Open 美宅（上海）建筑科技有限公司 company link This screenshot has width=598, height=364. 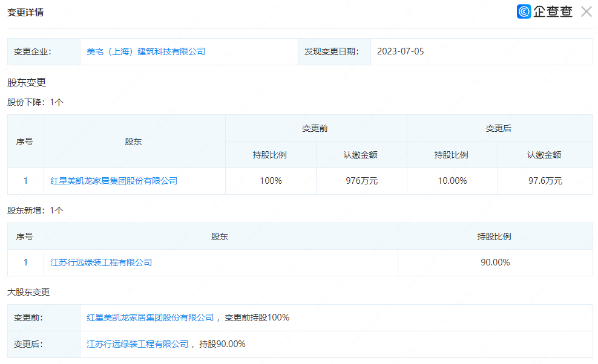pos(146,51)
